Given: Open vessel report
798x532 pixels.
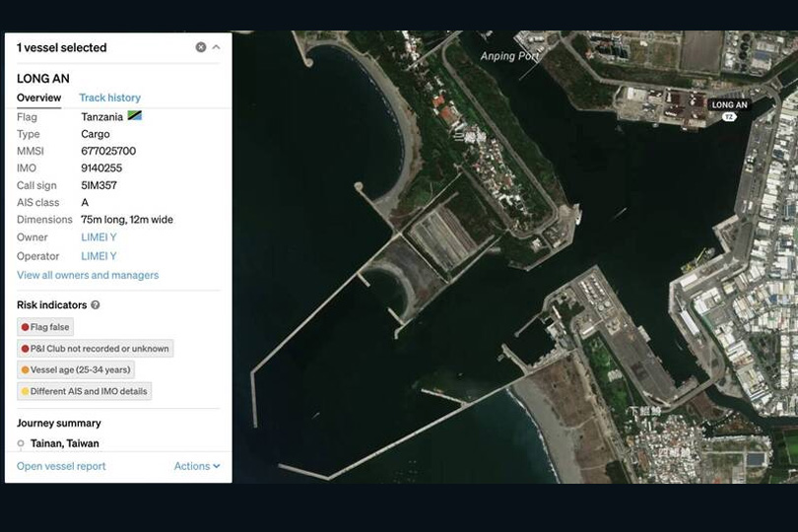Looking at the screenshot, I should (x=61, y=466).
